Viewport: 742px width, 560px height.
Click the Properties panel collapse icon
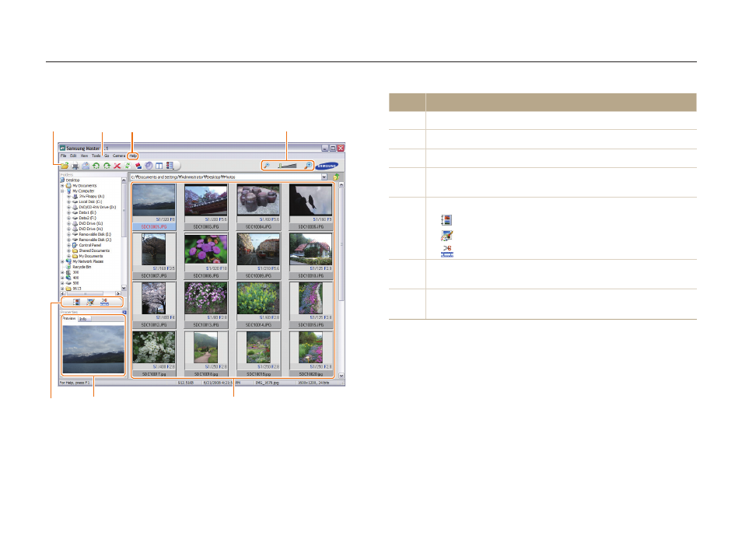[124, 313]
